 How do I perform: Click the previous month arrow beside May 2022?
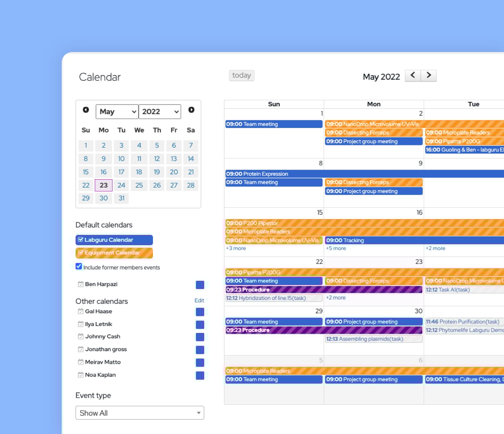tap(413, 76)
